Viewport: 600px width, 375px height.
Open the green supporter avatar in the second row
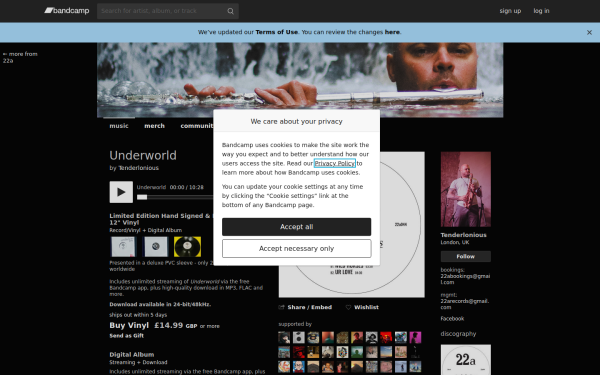tap(357, 352)
